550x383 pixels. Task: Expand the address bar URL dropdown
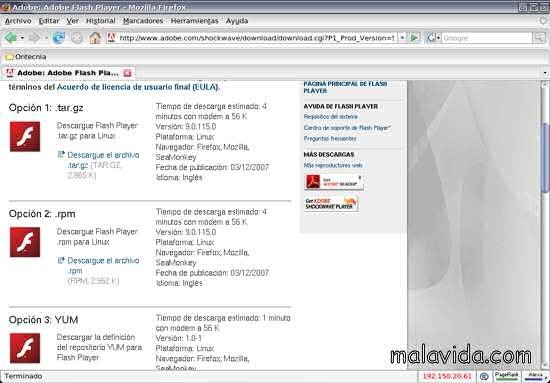(403, 38)
